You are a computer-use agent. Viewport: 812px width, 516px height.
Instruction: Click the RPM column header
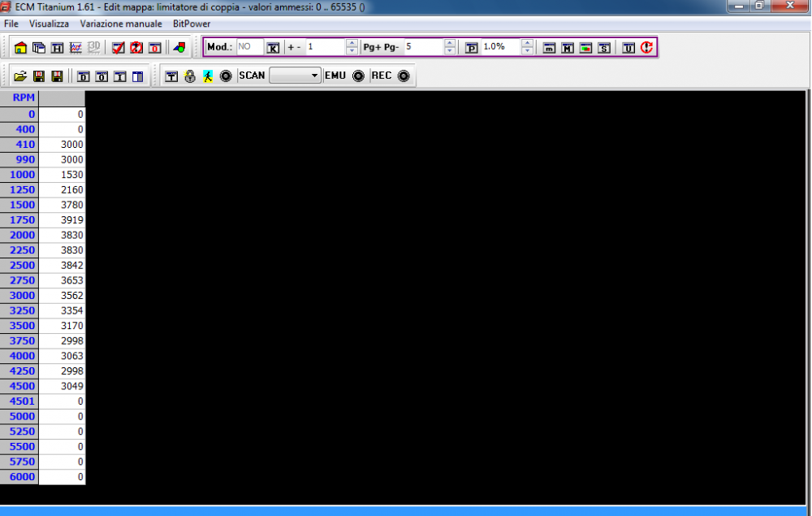[x=19, y=98]
